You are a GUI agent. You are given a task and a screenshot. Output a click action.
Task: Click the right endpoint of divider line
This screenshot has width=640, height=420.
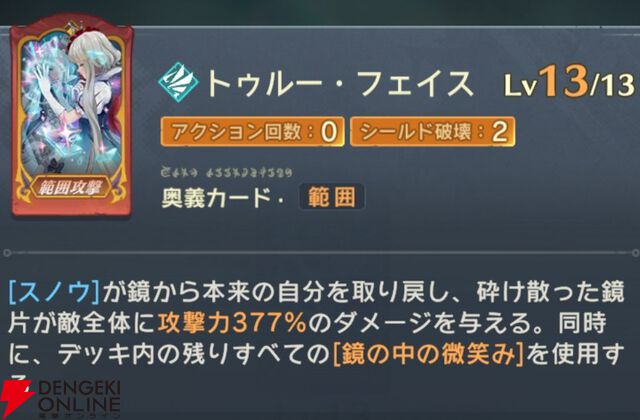636,253
